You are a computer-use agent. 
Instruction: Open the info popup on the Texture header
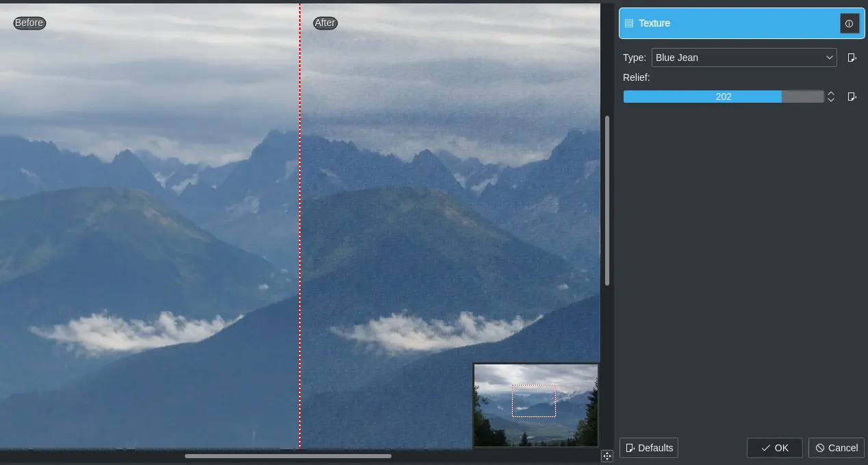tap(850, 23)
